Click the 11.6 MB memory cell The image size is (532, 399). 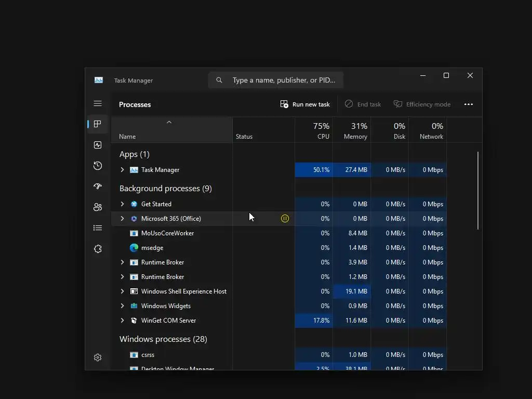coord(352,320)
